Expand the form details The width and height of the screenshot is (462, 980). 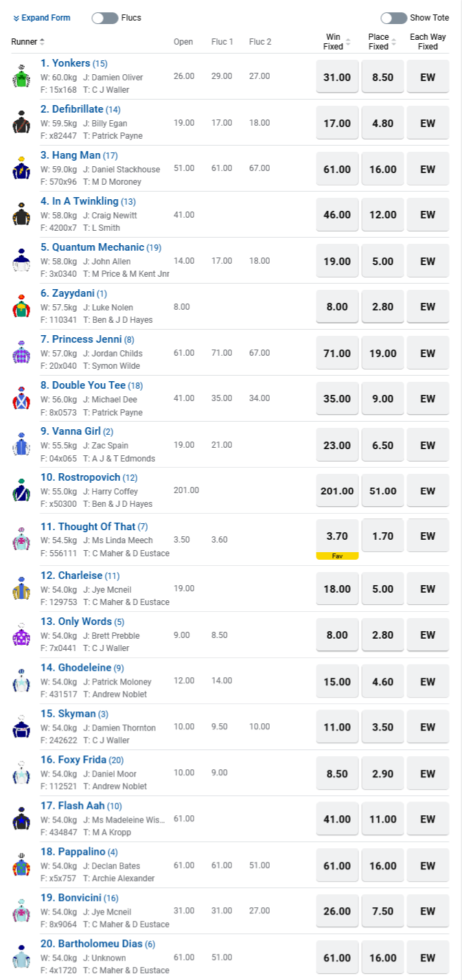click(x=42, y=18)
